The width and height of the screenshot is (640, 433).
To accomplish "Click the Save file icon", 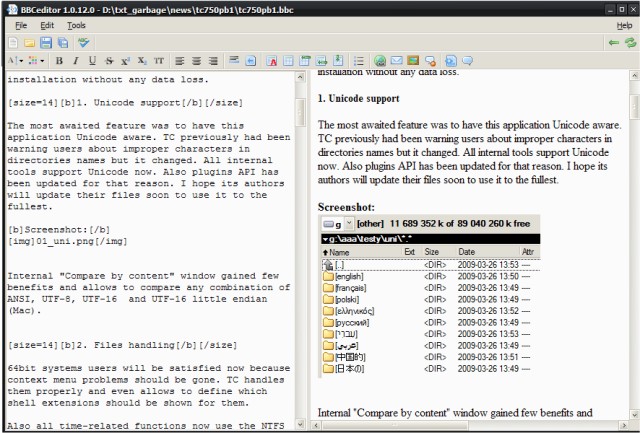I will [x=47, y=43].
